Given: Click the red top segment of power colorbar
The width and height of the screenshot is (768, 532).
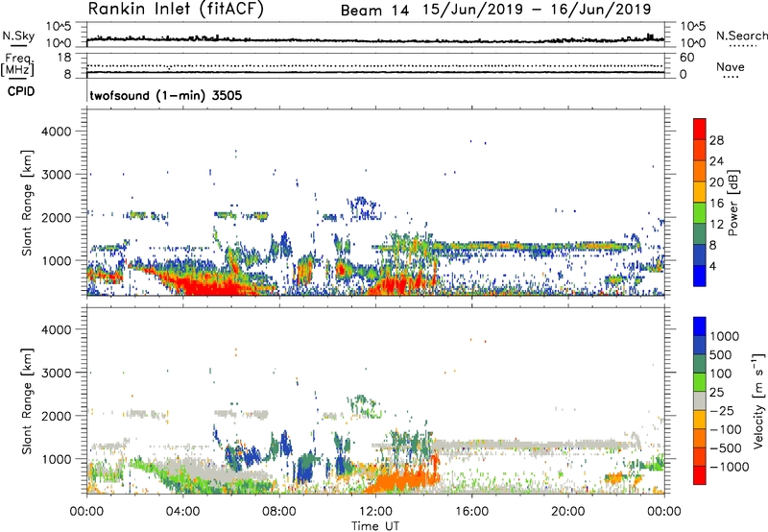Looking at the screenshot, I should click(x=700, y=129).
